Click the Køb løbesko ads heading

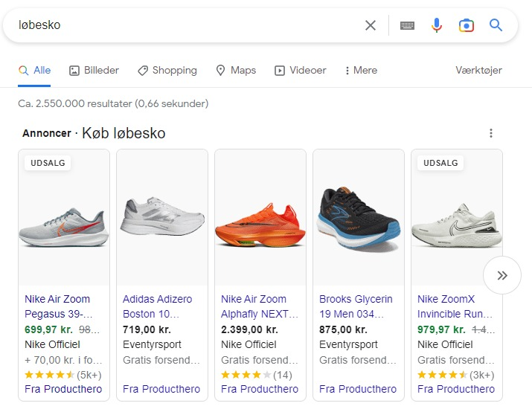124,133
